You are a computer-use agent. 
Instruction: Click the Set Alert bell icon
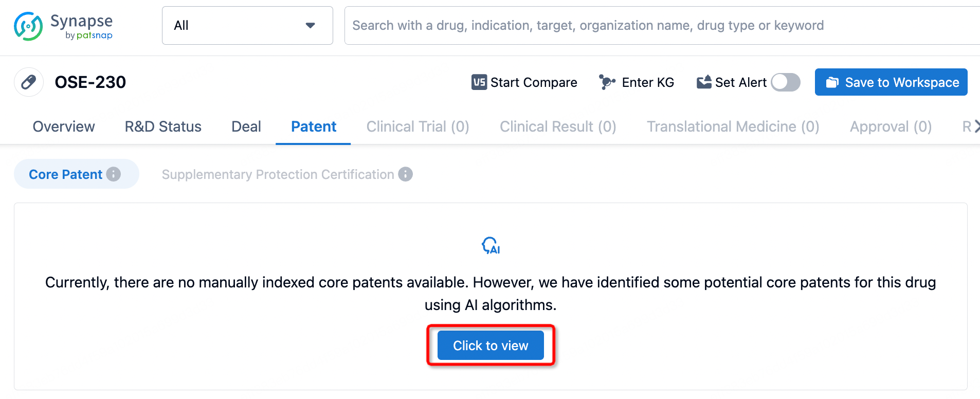click(x=703, y=82)
